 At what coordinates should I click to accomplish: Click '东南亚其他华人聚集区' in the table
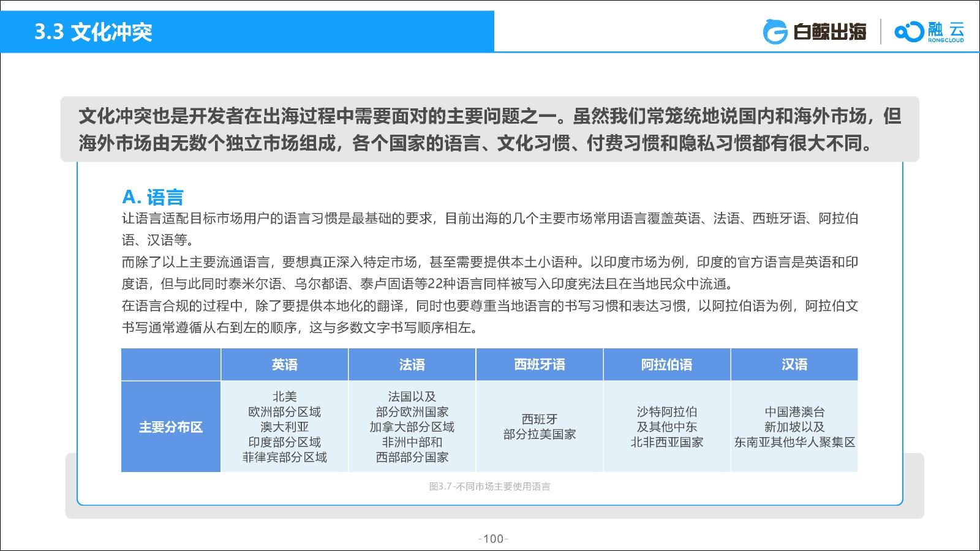pos(794,442)
